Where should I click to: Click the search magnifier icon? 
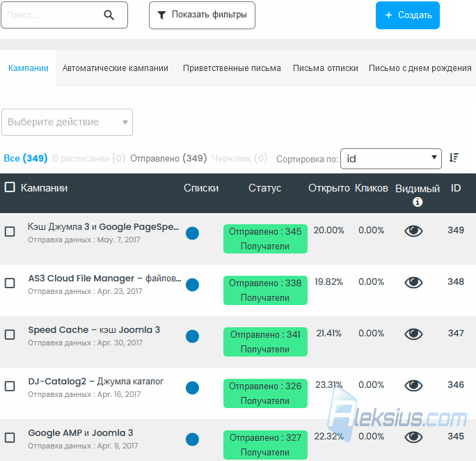coord(109,15)
